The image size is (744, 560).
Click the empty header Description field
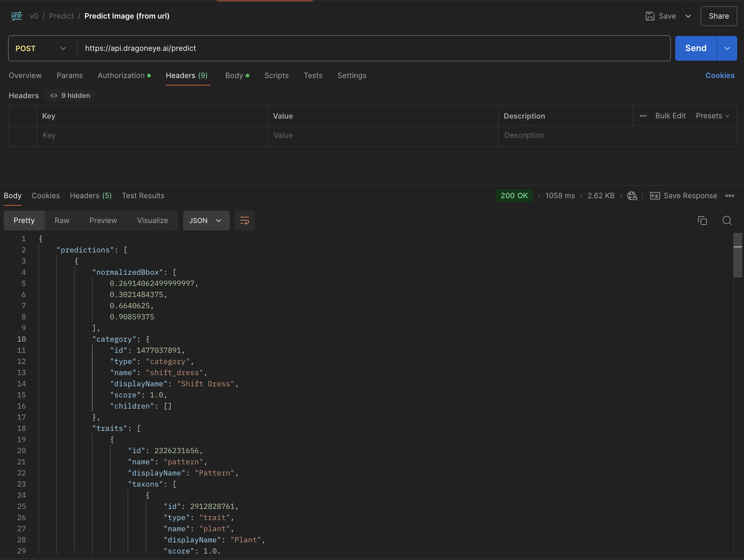tap(617, 136)
